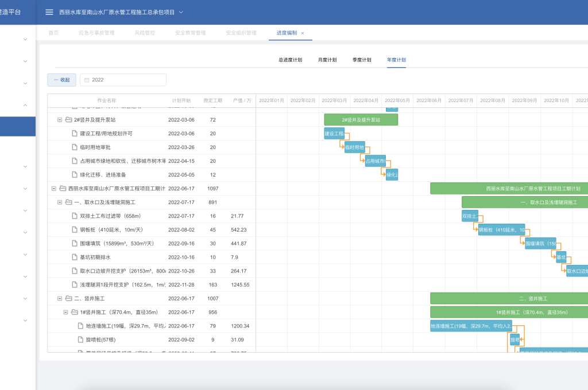Viewport: 588px width, 390px height.
Task: Close the 进度编制 tab with its x icon
Action: [303, 33]
